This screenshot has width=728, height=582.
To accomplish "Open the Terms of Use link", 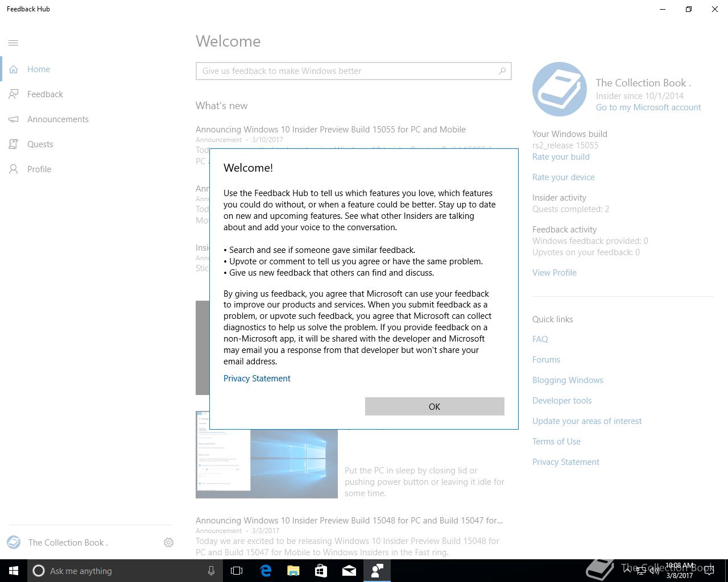I will pyautogui.click(x=556, y=442).
